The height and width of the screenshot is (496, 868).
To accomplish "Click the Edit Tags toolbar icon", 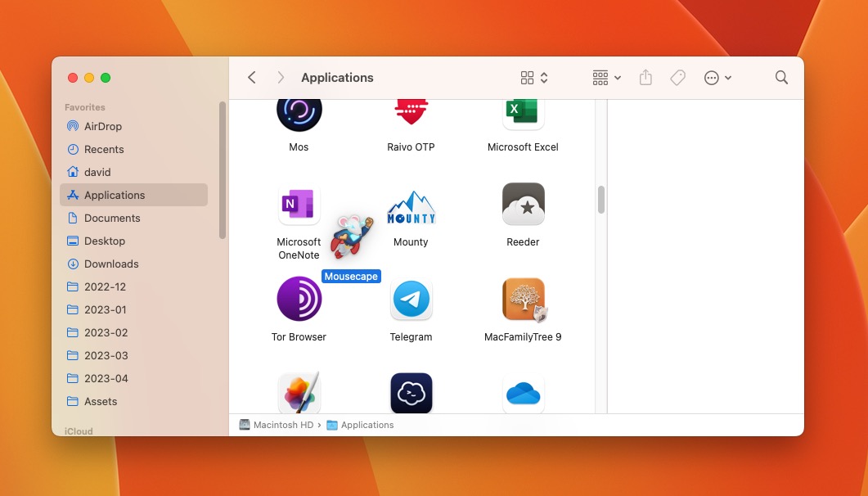I will pyautogui.click(x=677, y=78).
